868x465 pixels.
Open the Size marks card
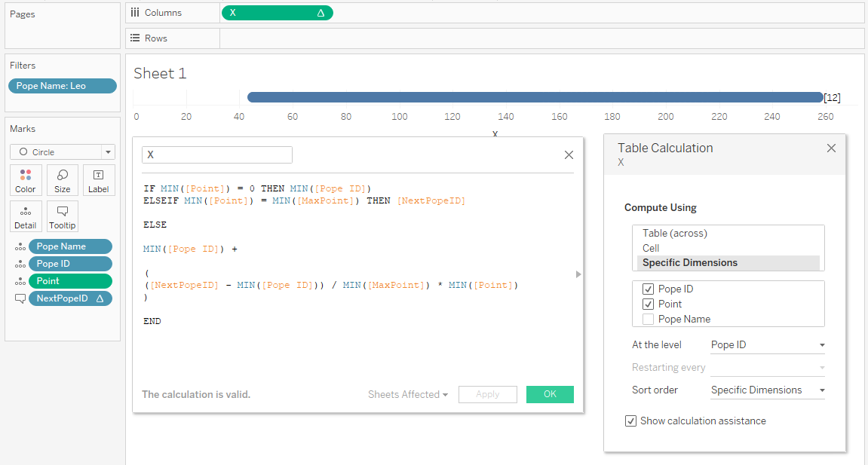(x=63, y=180)
